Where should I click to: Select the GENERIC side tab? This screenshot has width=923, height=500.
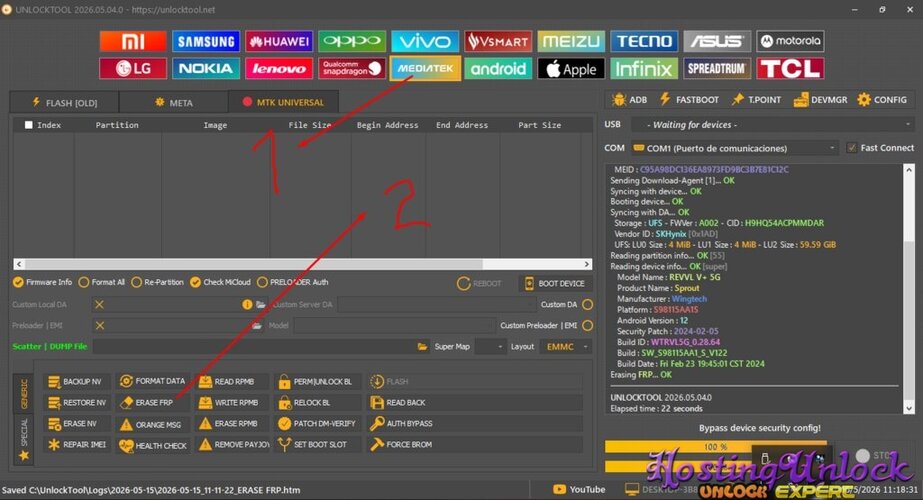(x=24, y=394)
